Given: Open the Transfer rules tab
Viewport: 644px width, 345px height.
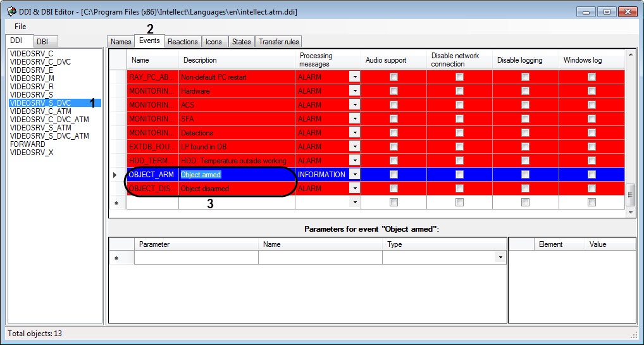Looking at the screenshot, I should (x=278, y=42).
